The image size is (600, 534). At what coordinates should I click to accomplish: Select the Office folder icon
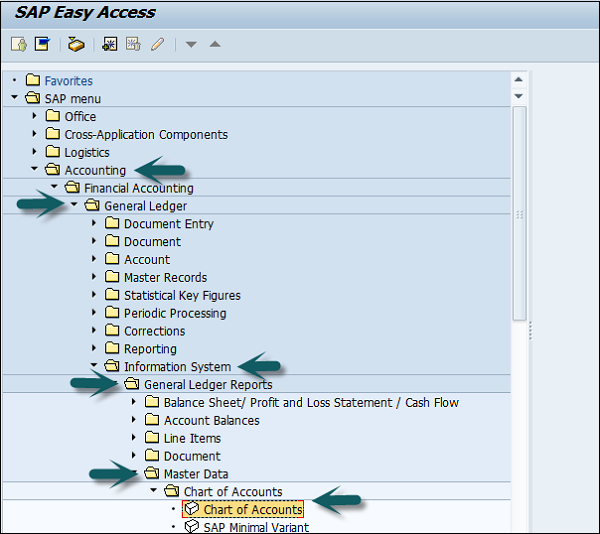point(53,115)
